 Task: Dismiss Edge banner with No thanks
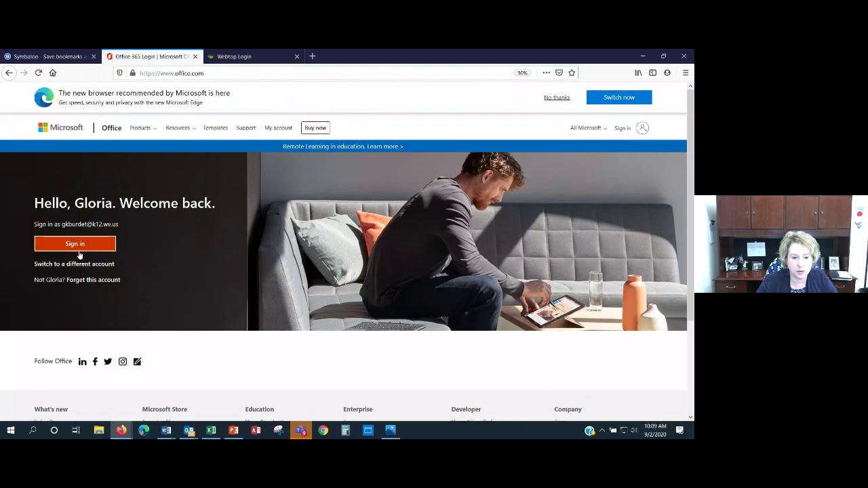pyautogui.click(x=557, y=98)
